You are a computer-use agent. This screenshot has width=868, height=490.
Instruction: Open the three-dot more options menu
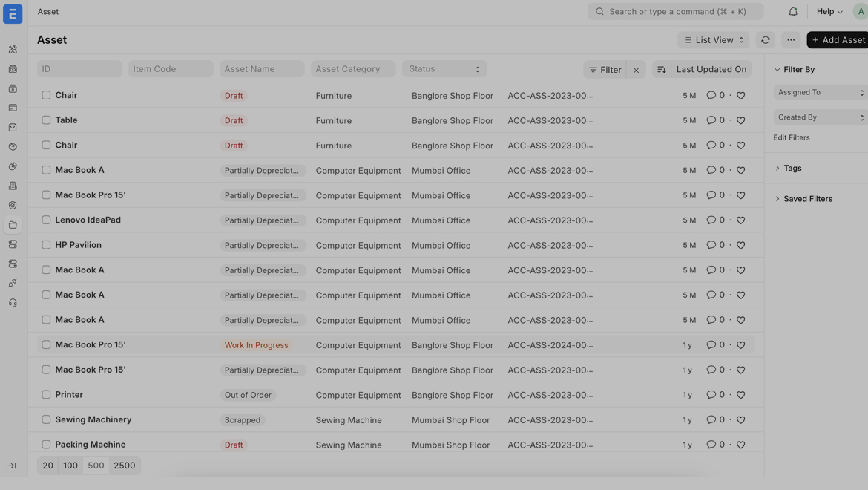click(x=791, y=40)
